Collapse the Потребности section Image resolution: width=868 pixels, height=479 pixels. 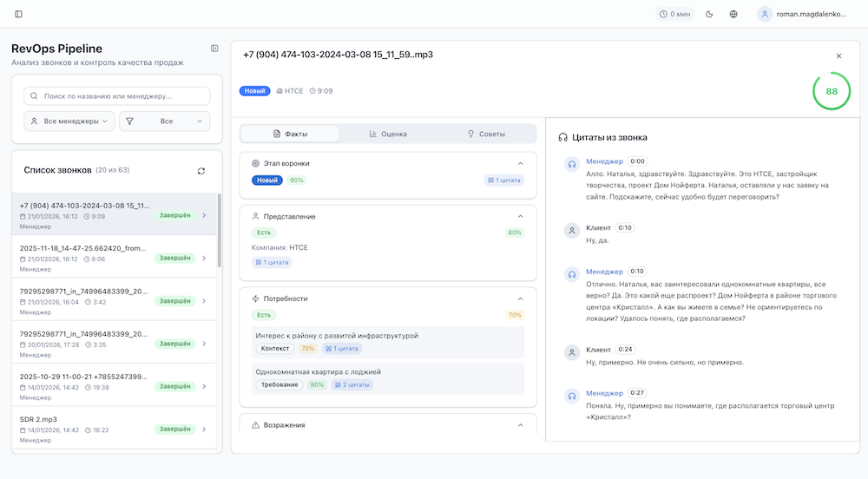[x=521, y=299]
